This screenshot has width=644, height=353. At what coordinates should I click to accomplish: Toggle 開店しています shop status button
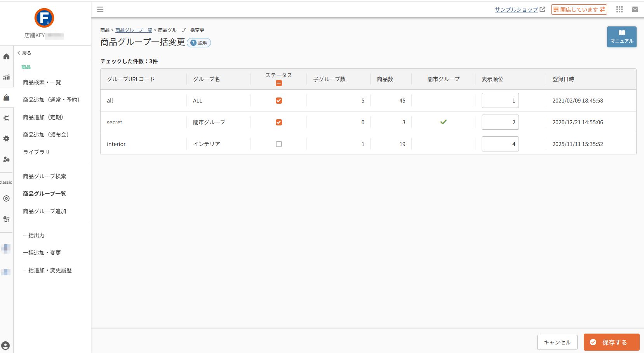point(579,9)
